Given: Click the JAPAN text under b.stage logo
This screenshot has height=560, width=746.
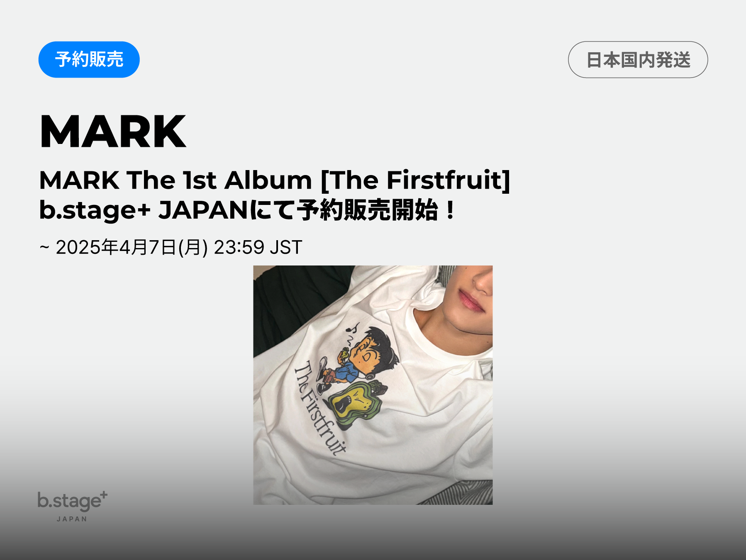Looking at the screenshot, I should [x=72, y=519].
